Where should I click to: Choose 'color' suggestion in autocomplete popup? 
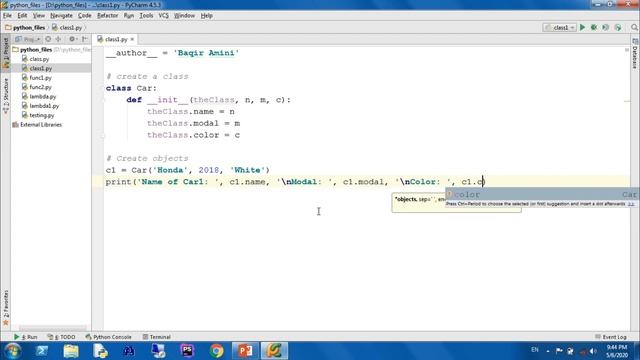click(542, 194)
